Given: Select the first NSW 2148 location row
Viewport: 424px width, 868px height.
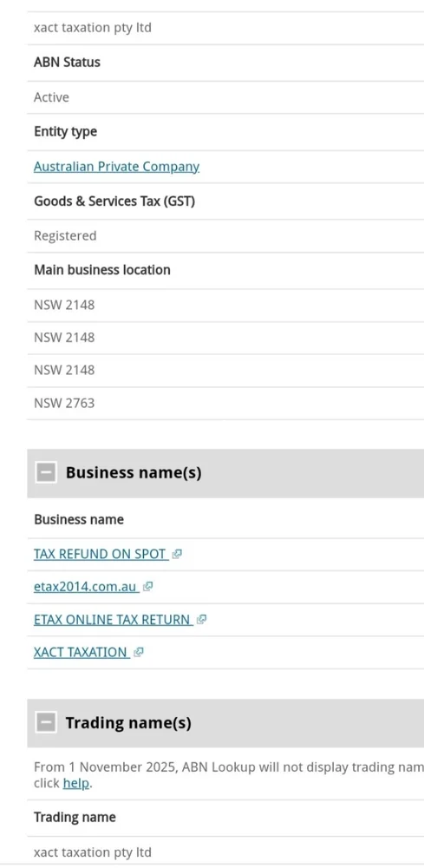Looking at the screenshot, I should tap(225, 305).
